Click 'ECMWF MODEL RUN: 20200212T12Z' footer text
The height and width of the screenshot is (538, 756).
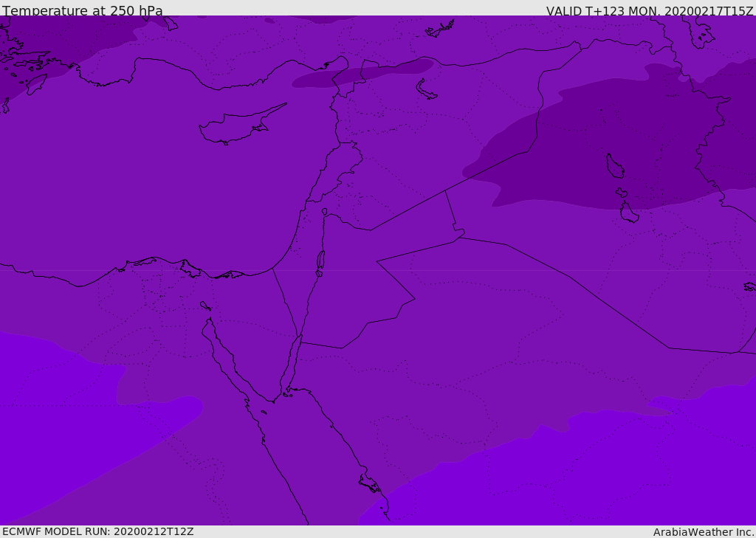tap(98, 532)
